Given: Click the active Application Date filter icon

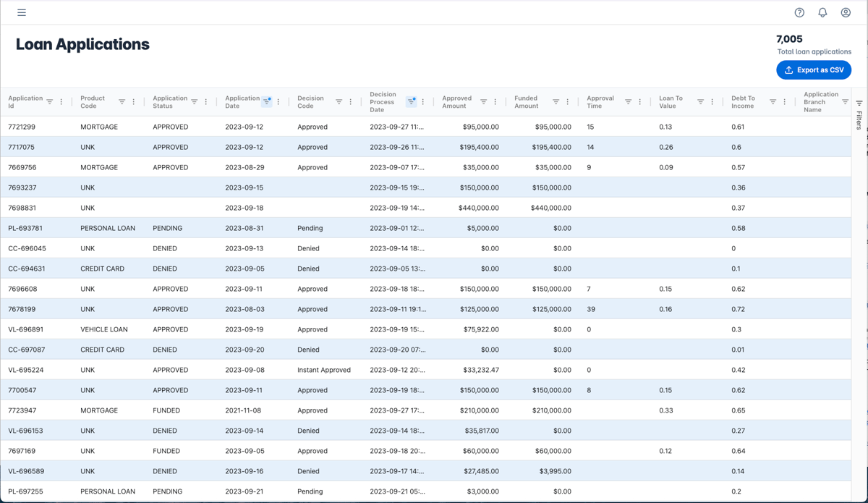Looking at the screenshot, I should 267,102.
